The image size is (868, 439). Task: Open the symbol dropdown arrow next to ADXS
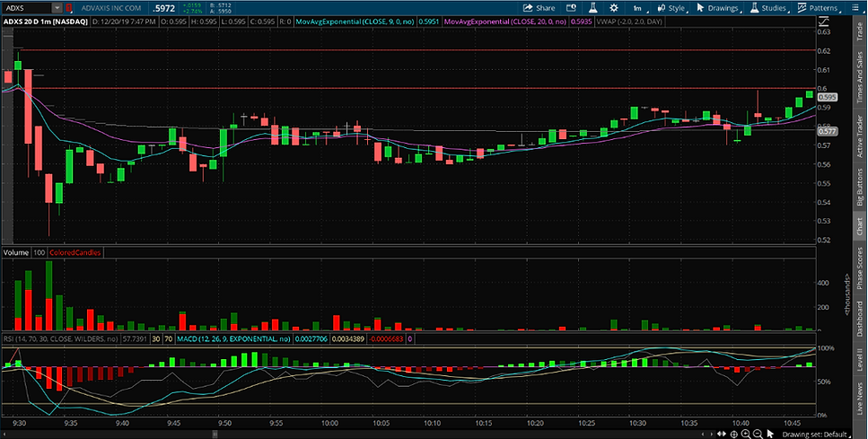[x=57, y=8]
